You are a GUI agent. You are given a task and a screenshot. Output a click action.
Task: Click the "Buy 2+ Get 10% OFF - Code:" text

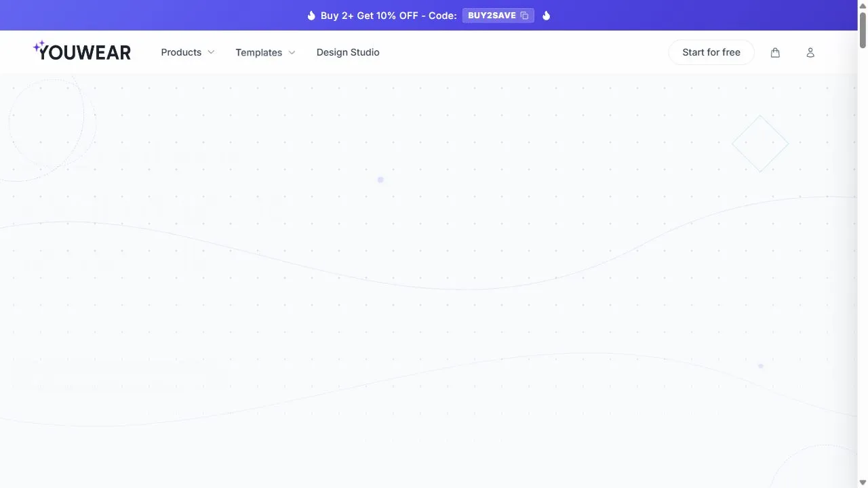389,16
